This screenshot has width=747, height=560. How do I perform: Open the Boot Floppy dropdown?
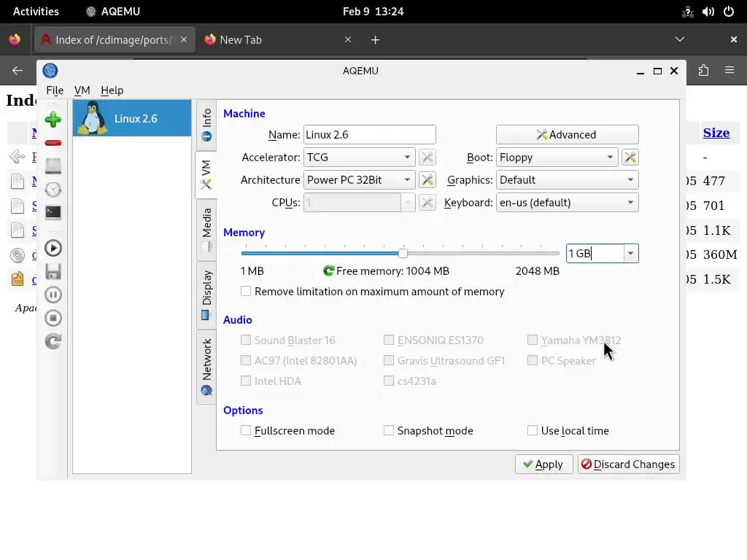557,157
